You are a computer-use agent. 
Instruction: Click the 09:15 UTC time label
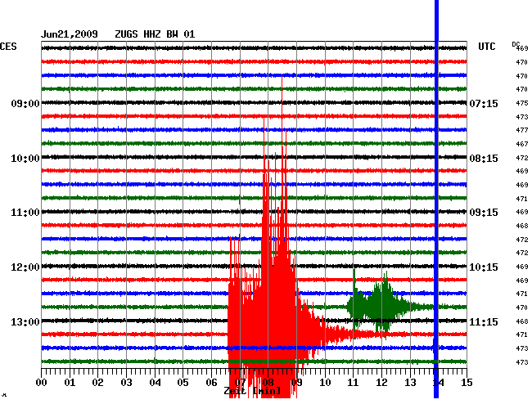click(x=484, y=213)
